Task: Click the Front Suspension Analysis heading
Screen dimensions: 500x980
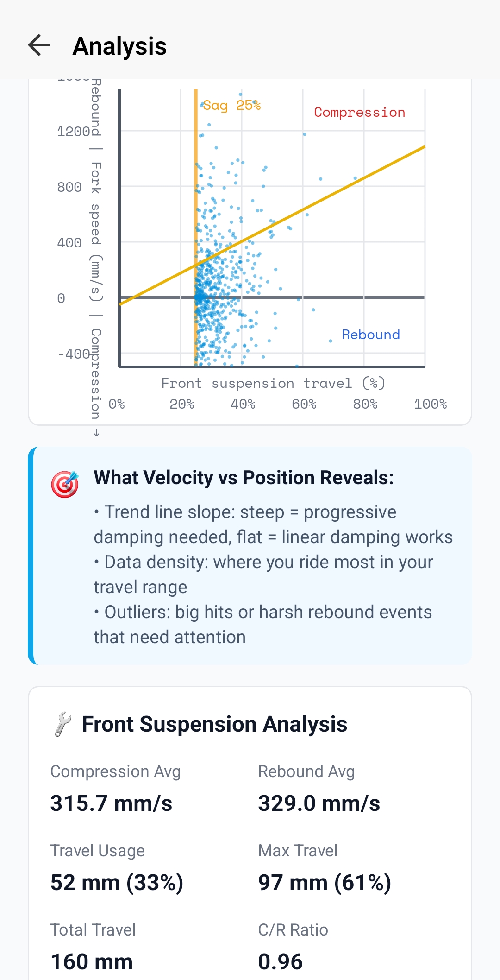Action: pos(215,724)
